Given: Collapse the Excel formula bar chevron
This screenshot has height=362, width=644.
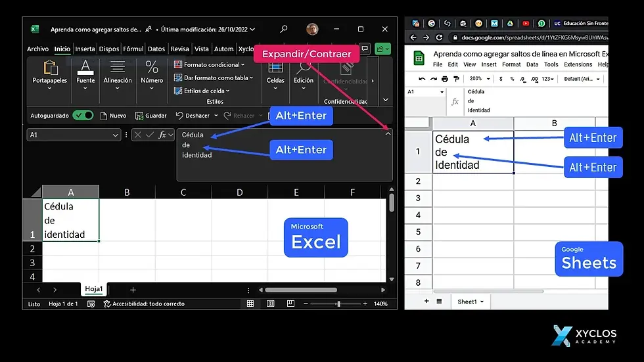Looking at the screenshot, I should point(388,133).
